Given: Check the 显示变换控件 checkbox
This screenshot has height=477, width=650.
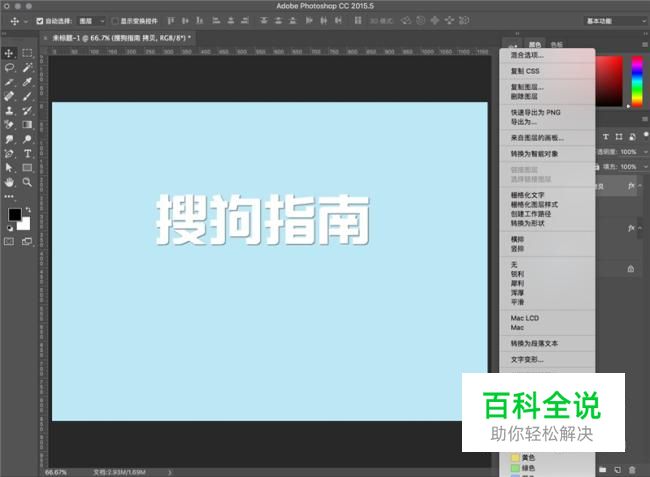Looking at the screenshot, I should pos(115,21).
